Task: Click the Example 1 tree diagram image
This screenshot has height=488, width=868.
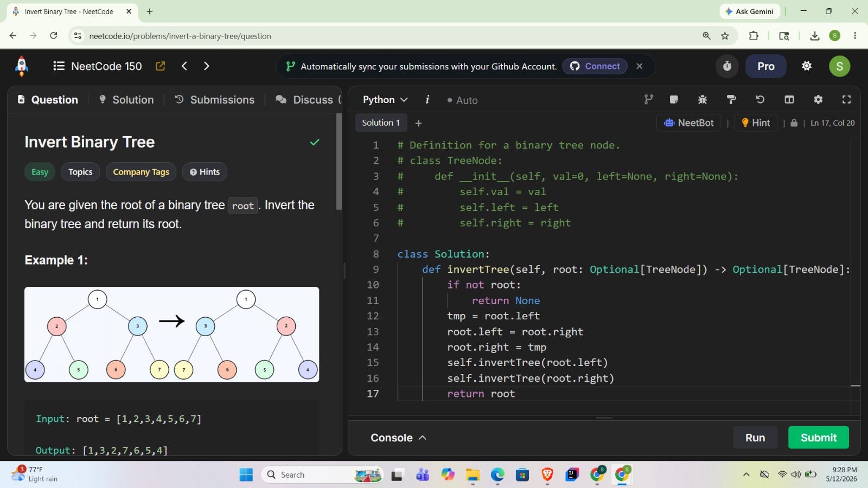Action: click(x=171, y=335)
